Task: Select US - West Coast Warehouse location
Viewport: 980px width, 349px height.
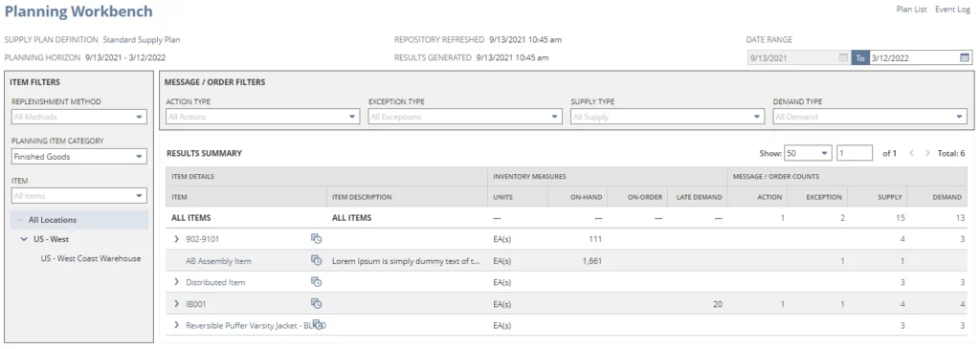Action: (x=91, y=258)
